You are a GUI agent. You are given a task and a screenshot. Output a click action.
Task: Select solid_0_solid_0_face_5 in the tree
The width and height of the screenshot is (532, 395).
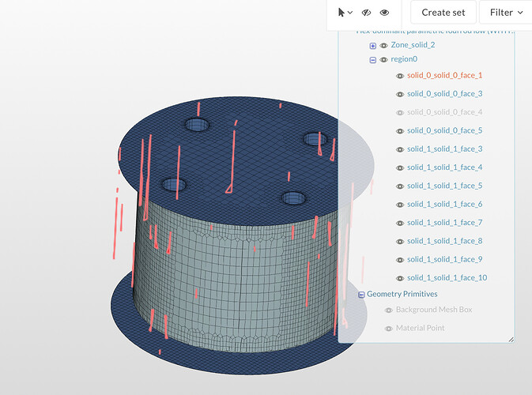point(444,130)
